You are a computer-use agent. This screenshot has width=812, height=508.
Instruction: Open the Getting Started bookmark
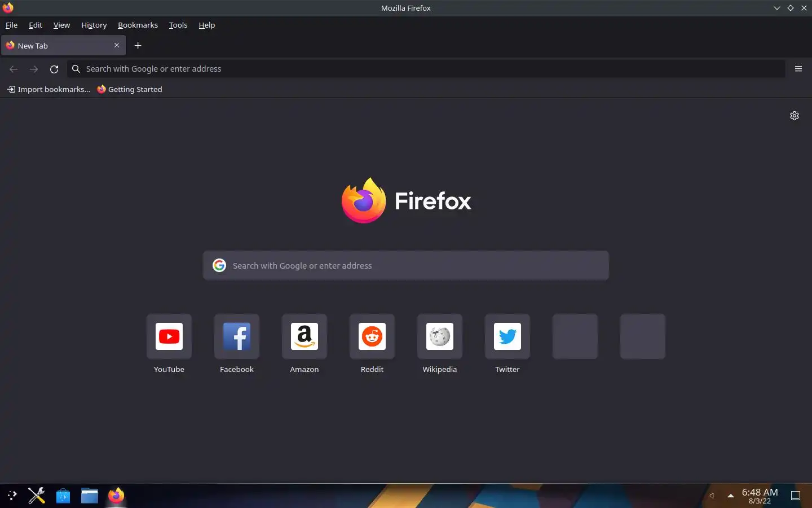pyautogui.click(x=130, y=89)
